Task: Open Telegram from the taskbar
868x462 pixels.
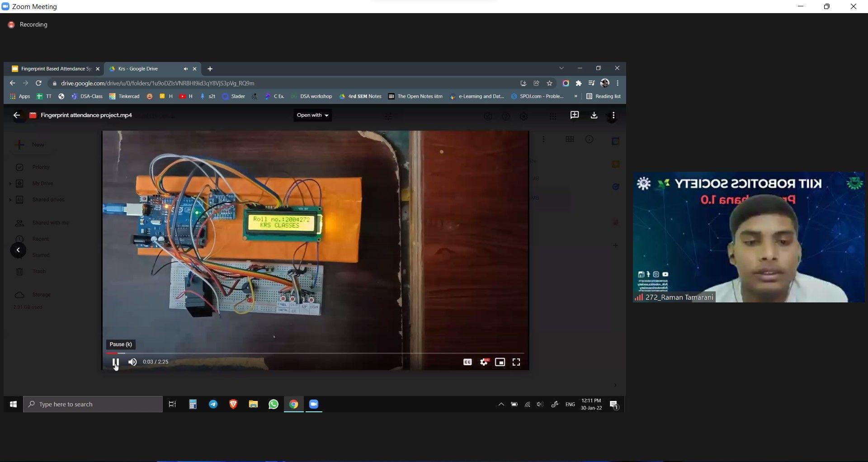Action: (x=213, y=404)
